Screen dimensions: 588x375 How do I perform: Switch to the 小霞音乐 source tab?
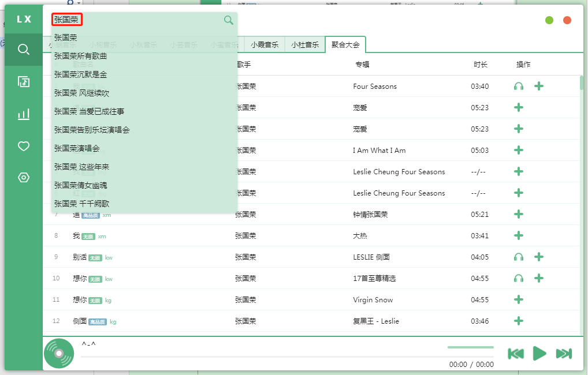click(x=264, y=44)
